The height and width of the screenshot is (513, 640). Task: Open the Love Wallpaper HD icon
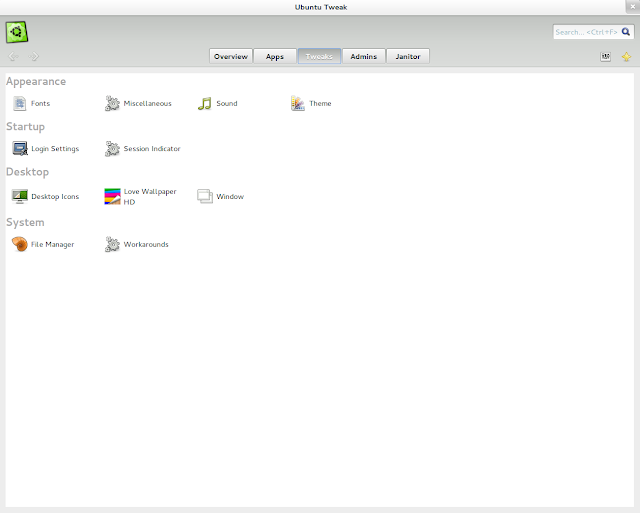tap(112, 196)
